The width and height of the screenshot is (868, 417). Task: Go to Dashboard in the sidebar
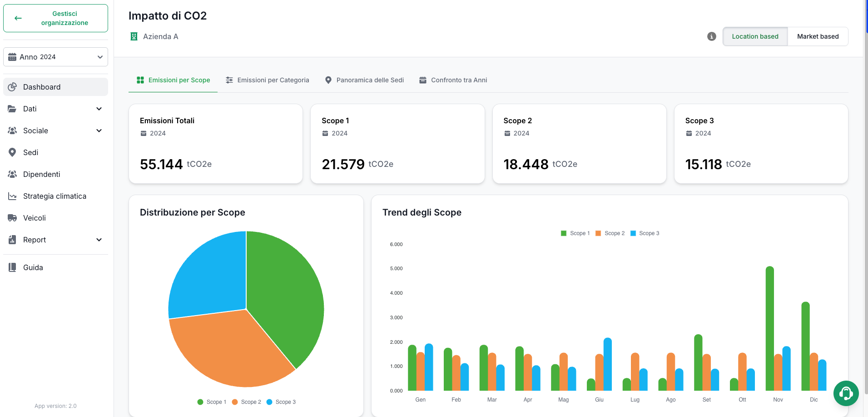click(55, 87)
